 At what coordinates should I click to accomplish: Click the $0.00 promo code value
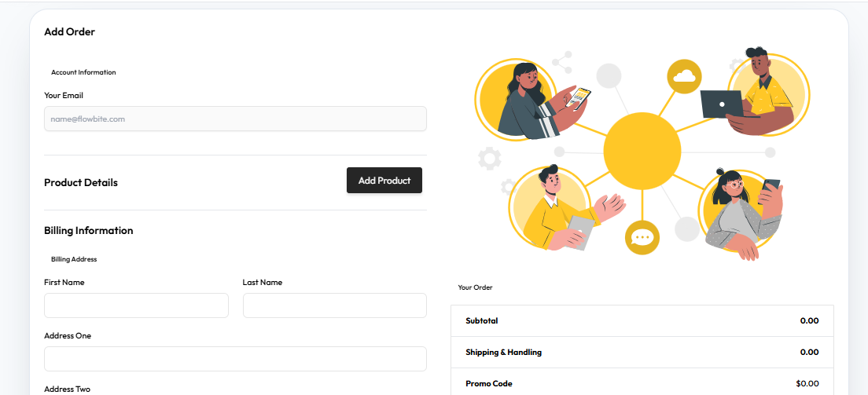click(807, 383)
